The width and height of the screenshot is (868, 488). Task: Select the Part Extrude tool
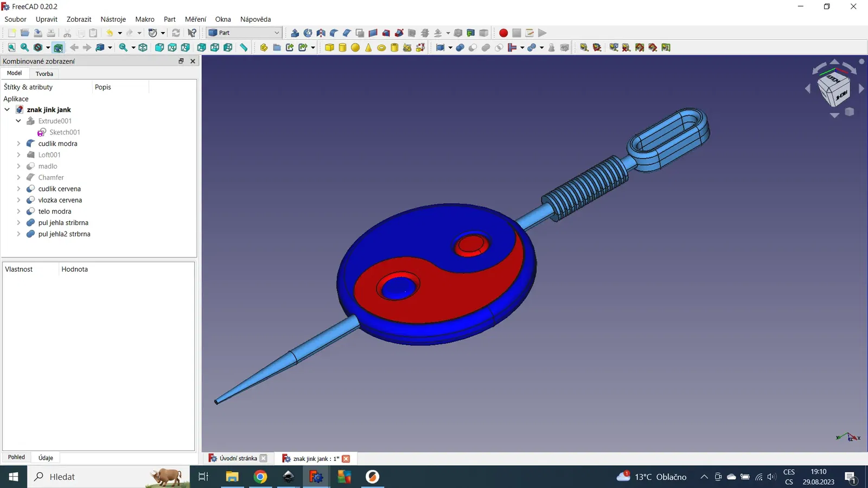tap(295, 33)
